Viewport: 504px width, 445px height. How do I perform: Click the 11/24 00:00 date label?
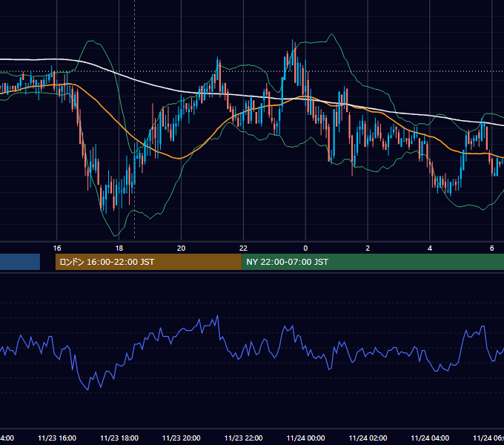(x=305, y=438)
